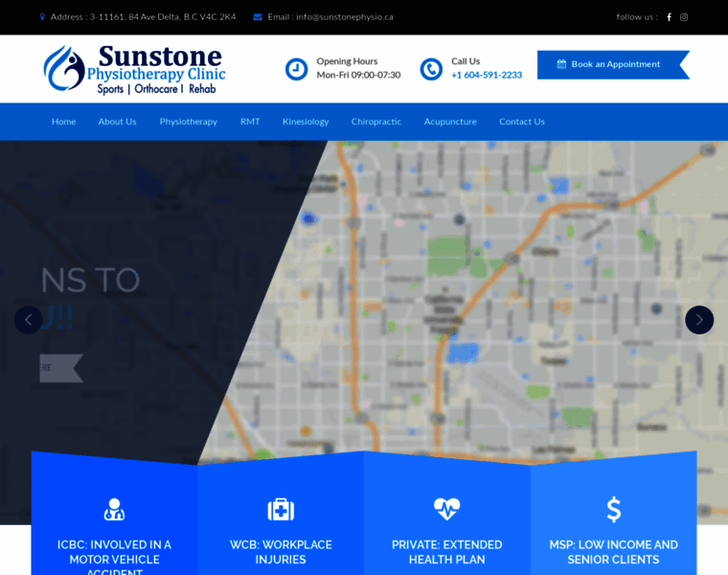This screenshot has width=728, height=575.
Task: Open the Kinesiology menu item
Action: coord(306,122)
